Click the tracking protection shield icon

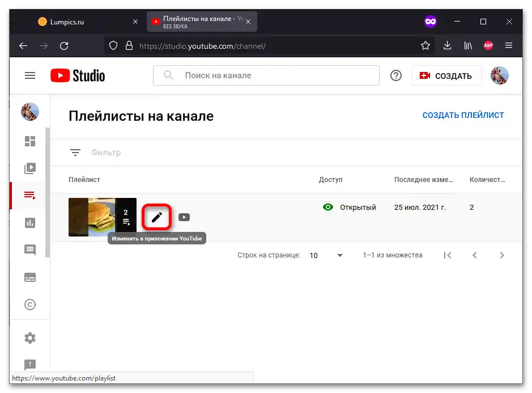click(113, 45)
